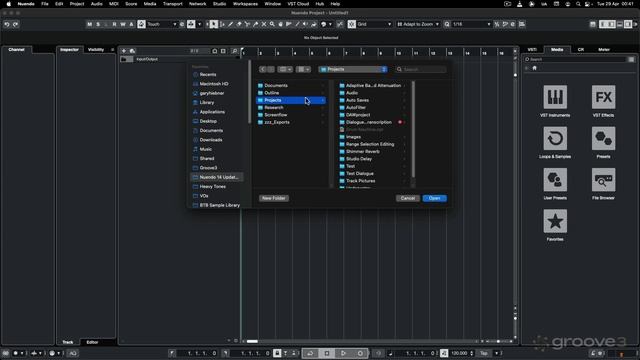The image size is (640, 360).
Task: Click the Media rack home icon
Action: (x=534, y=68)
